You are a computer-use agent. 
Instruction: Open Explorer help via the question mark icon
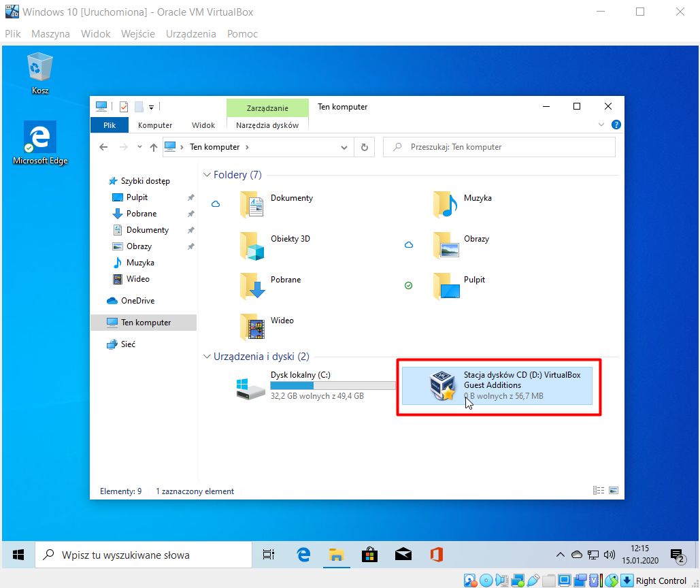pos(616,125)
